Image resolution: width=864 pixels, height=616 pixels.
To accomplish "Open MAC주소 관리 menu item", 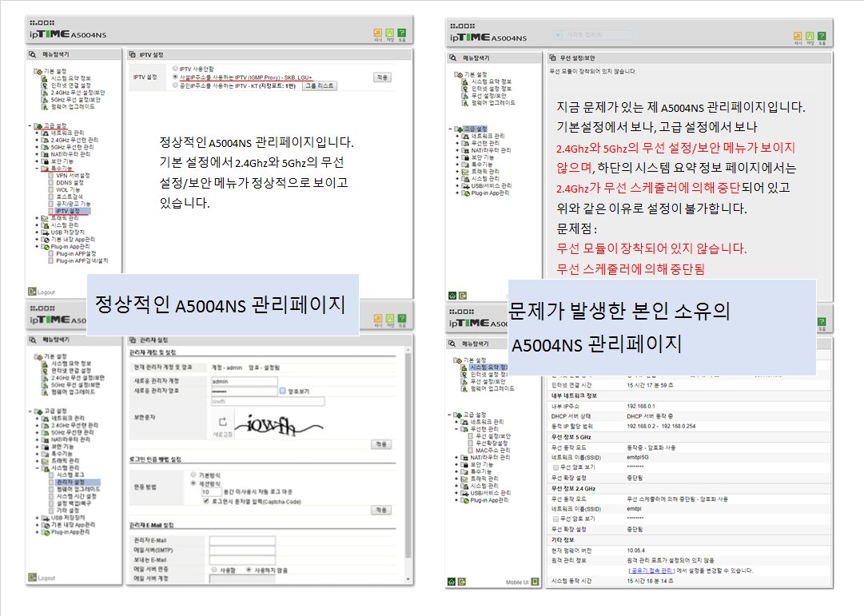I will [492, 450].
